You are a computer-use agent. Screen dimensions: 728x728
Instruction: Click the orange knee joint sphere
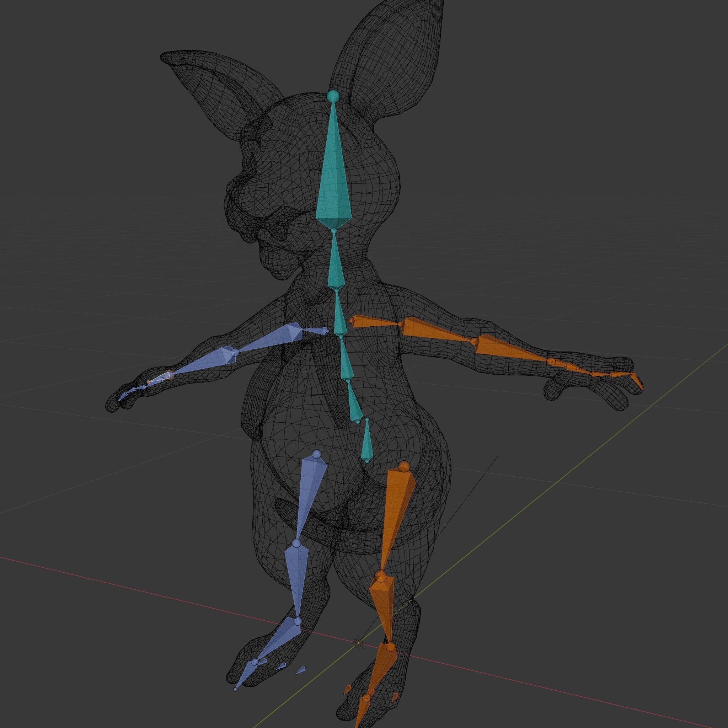381,575
